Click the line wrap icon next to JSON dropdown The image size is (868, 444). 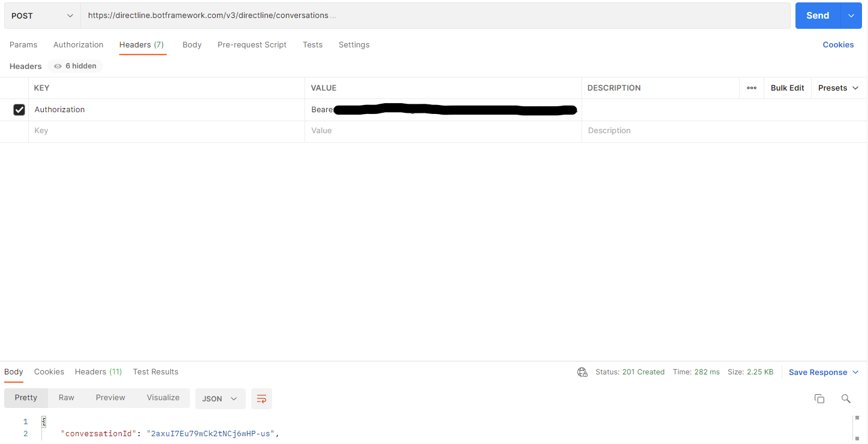[x=261, y=398]
